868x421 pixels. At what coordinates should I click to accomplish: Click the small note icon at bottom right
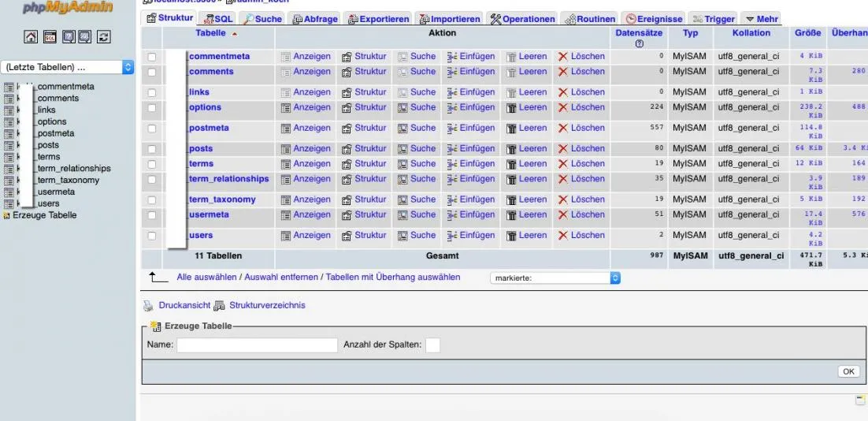pyautogui.click(x=860, y=400)
